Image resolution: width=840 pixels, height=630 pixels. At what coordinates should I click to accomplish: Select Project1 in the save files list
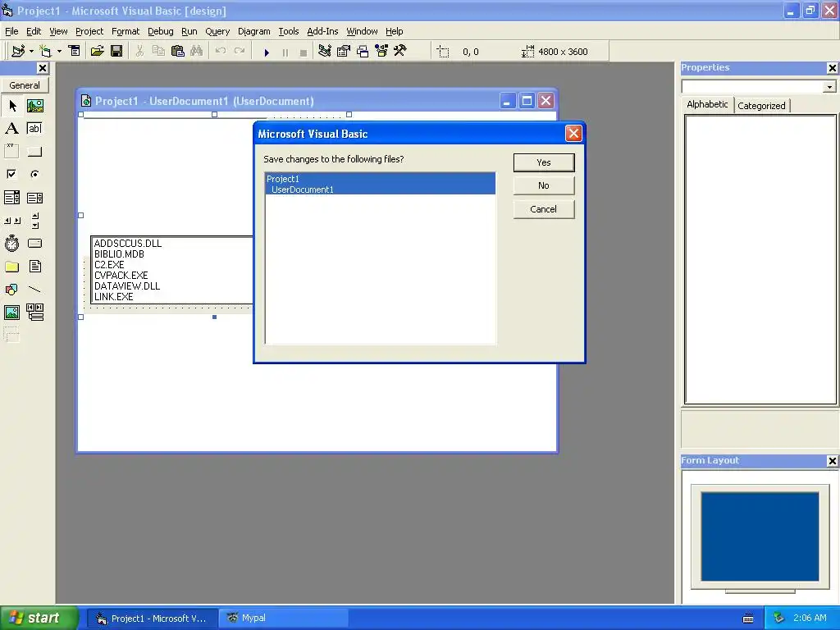(380, 178)
